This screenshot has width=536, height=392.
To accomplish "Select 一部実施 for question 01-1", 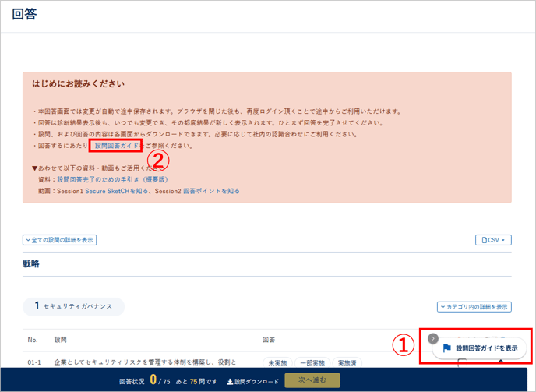I will (312, 363).
